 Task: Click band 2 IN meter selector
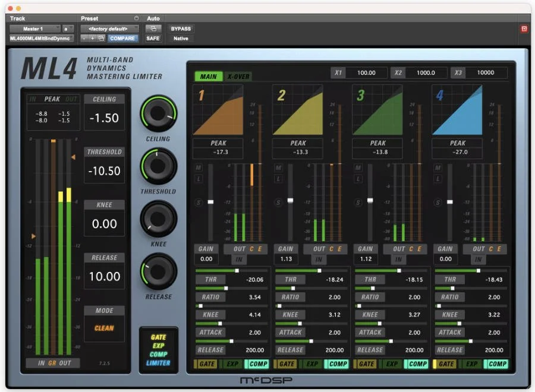click(x=319, y=260)
